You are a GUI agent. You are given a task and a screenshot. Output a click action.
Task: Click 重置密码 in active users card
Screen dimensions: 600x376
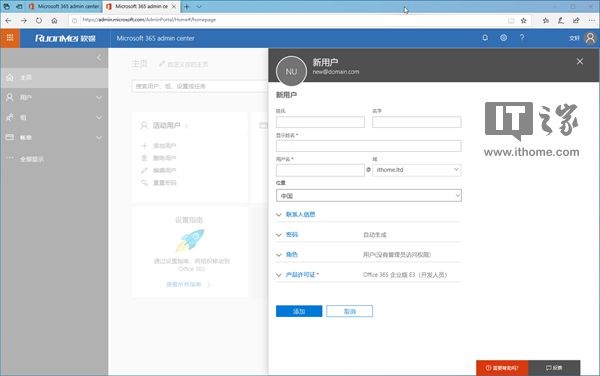(165, 183)
